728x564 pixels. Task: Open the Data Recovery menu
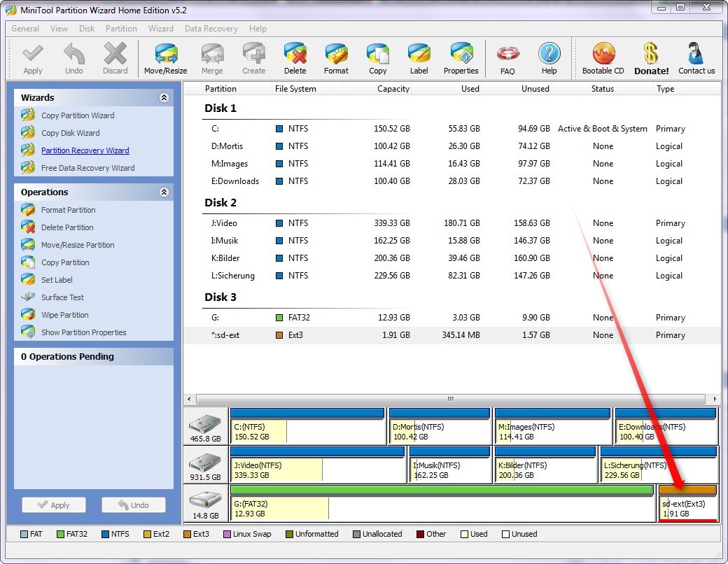[x=211, y=29]
